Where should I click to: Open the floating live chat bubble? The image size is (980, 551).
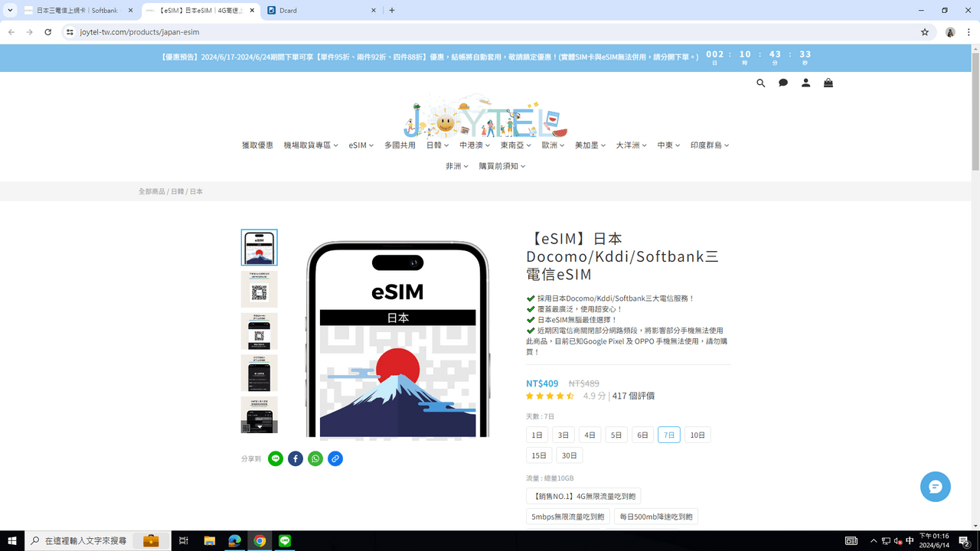(x=936, y=487)
